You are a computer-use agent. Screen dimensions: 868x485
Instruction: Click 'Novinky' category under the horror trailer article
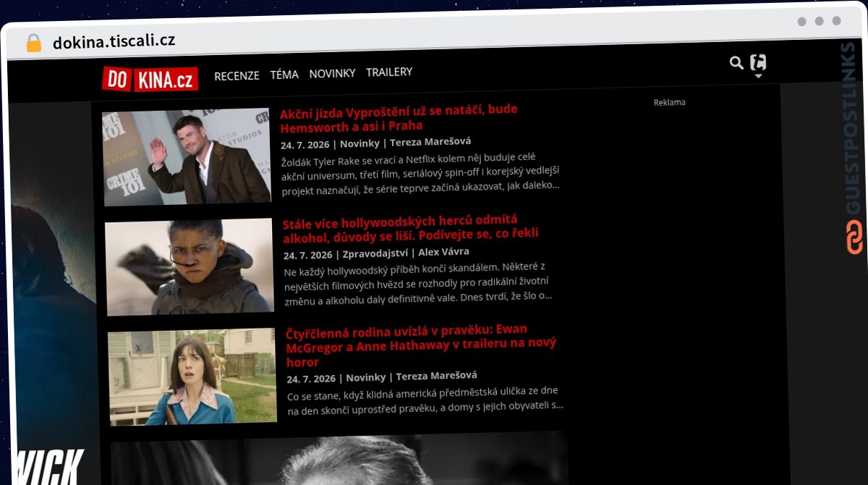(365, 377)
